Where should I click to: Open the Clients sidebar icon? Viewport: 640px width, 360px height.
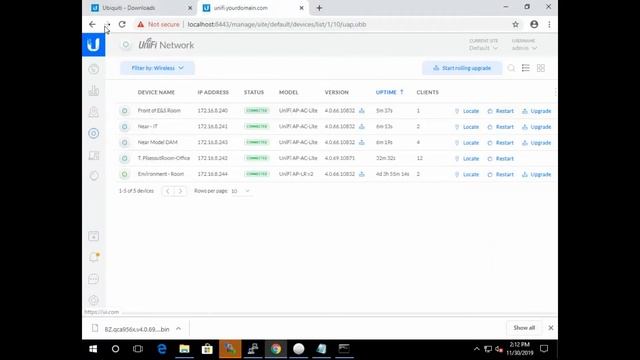tap(93, 155)
